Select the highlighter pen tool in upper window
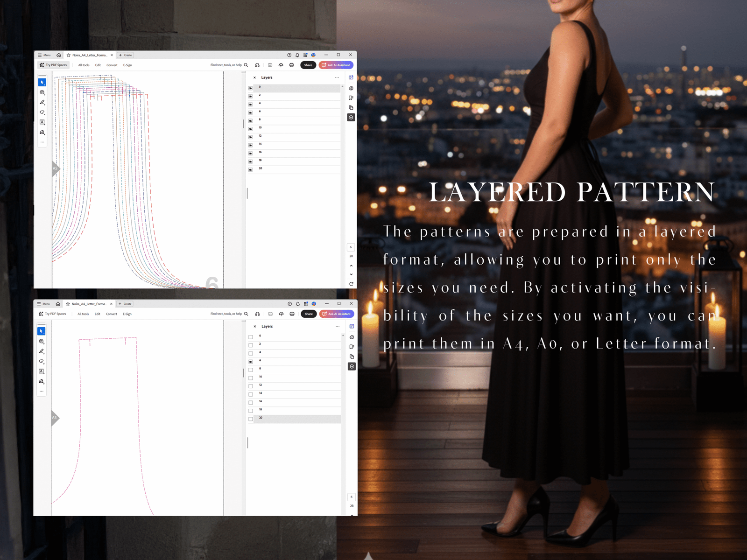Screen dimensions: 747x560 (42, 102)
